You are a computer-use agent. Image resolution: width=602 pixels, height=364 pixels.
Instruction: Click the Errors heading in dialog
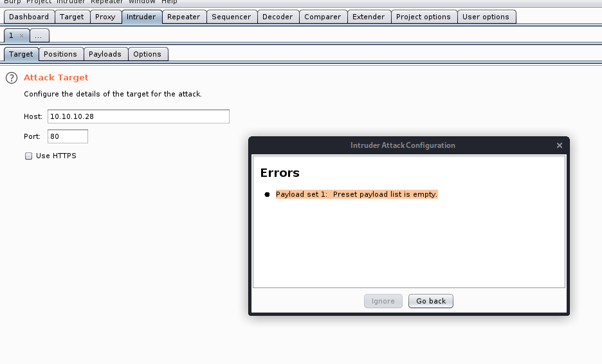(x=280, y=173)
